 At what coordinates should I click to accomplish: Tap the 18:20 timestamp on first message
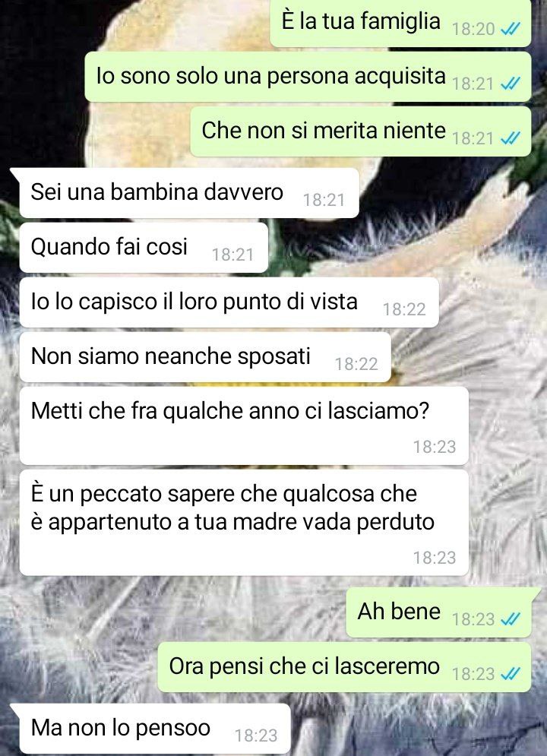tap(473, 30)
